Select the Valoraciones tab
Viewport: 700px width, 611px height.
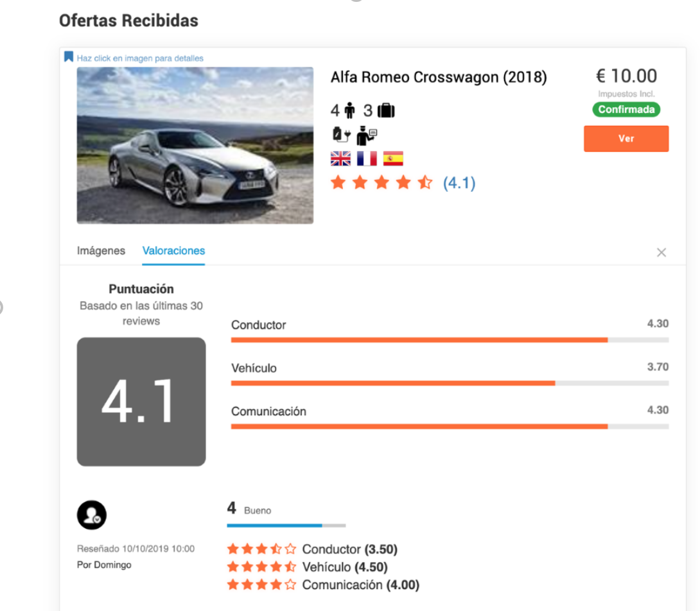(x=173, y=251)
